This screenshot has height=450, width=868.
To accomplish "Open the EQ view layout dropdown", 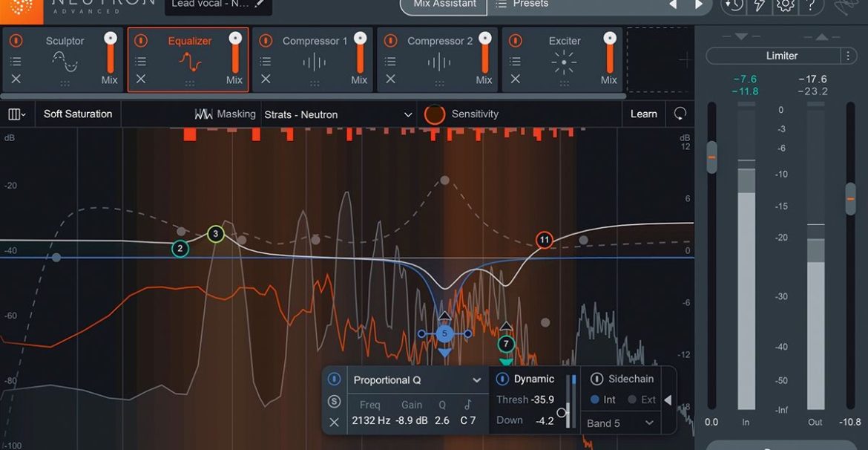I will (17, 114).
